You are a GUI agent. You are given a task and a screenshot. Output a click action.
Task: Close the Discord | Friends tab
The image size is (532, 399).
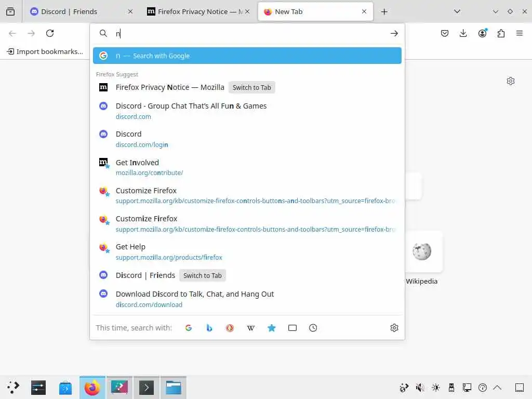[x=130, y=11]
